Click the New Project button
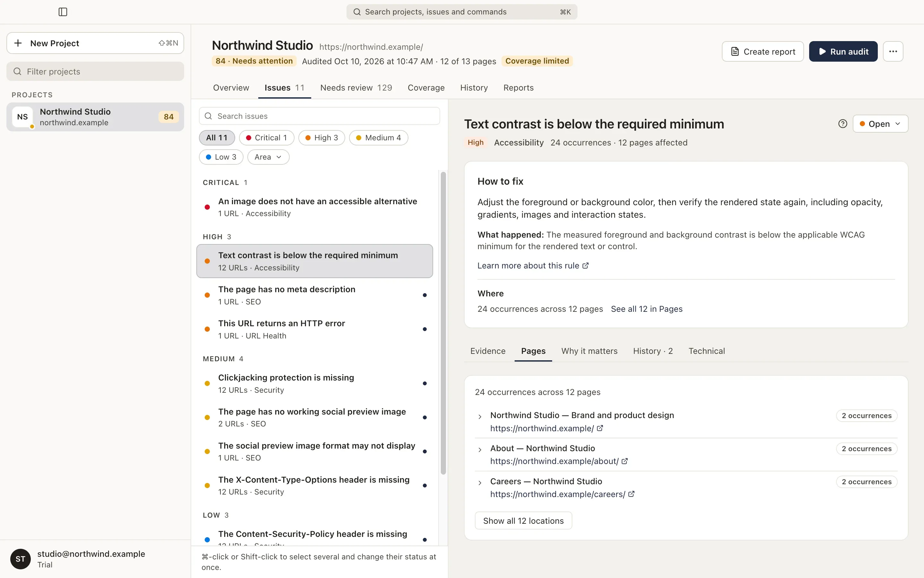The width and height of the screenshot is (924, 578). [x=95, y=43]
